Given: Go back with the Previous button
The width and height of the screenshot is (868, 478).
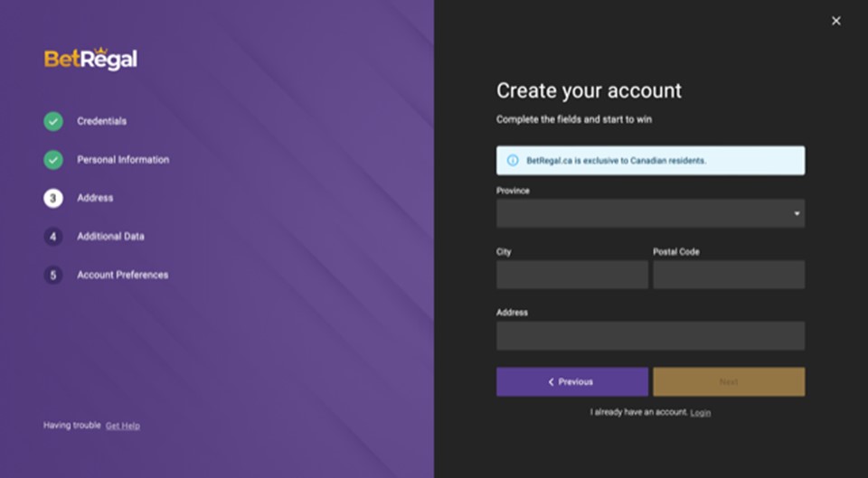Looking at the screenshot, I should tap(571, 381).
